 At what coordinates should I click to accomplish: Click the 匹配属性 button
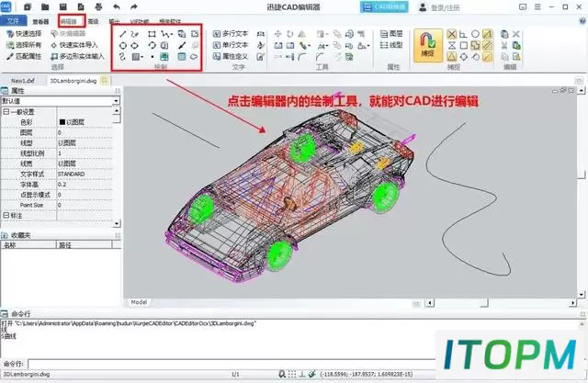point(24,56)
